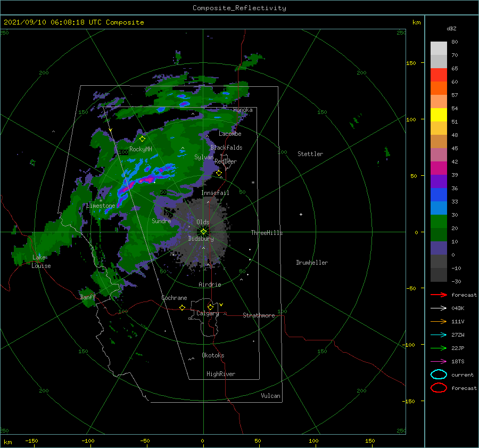Click the Ponoka label
The height and width of the screenshot is (448, 479).
pyautogui.click(x=243, y=110)
